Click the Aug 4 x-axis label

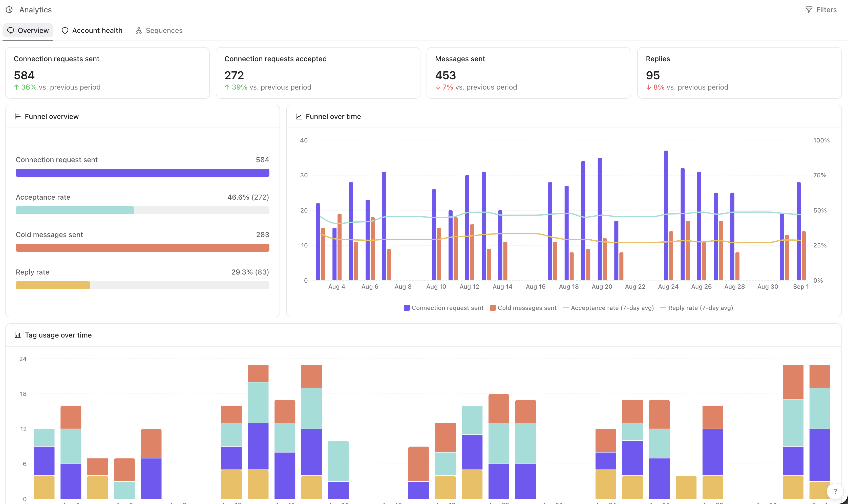337,287
